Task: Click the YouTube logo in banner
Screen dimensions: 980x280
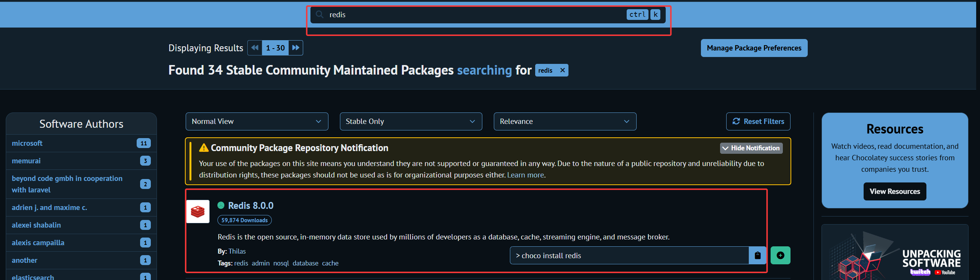Action: 945,272
